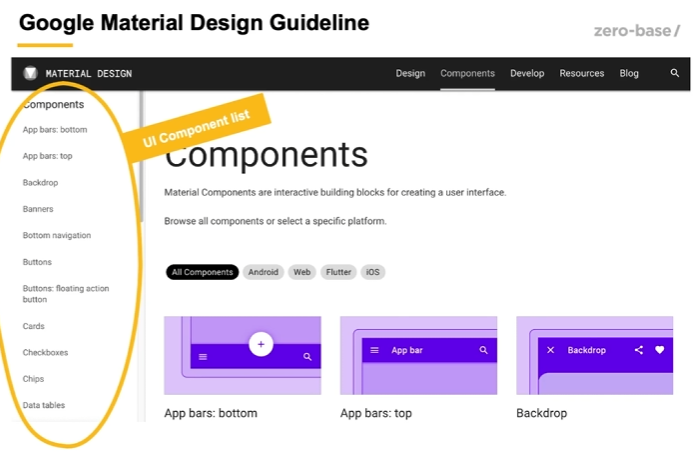Click the App bars: bottom card title

(211, 413)
